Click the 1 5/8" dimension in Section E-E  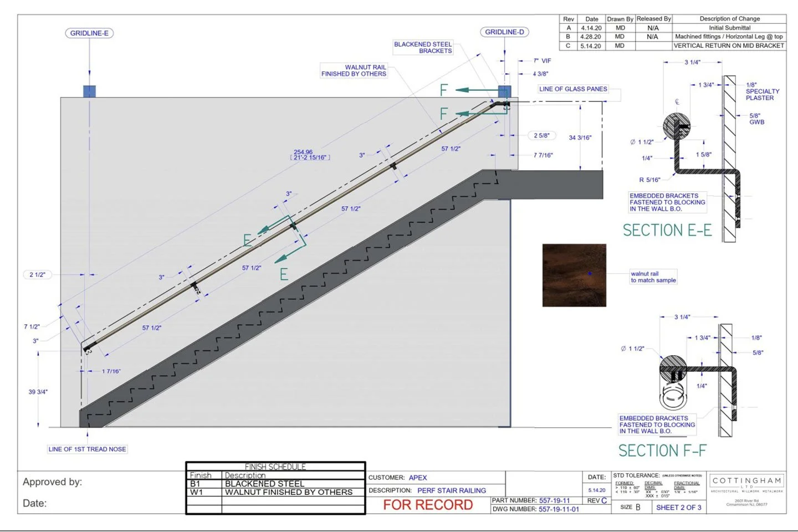pos(704,155)
